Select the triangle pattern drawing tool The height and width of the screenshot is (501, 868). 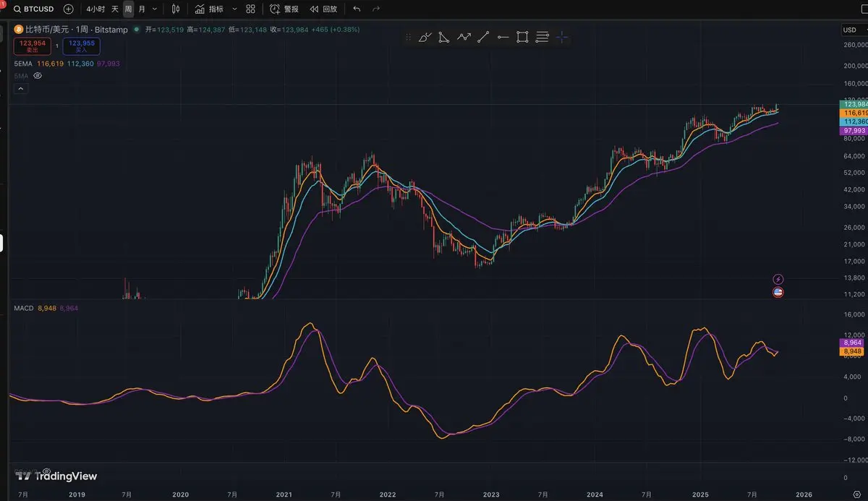(x=444, y=38)
